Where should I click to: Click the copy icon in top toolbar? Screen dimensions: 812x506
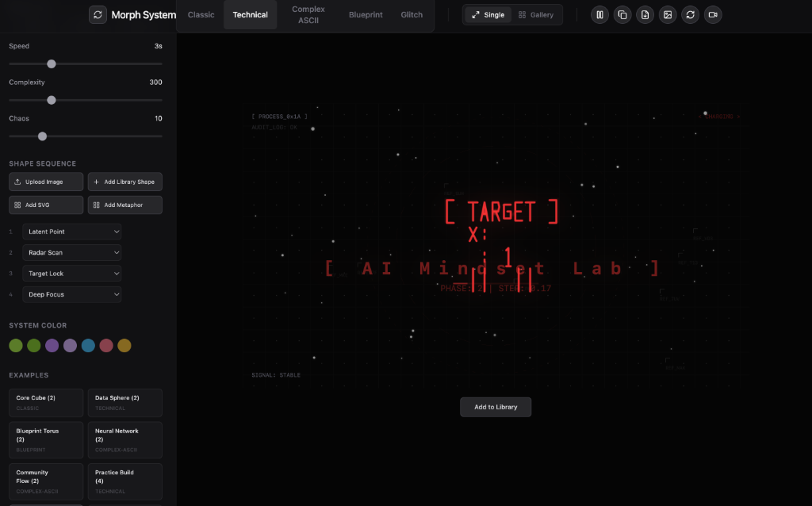622,15
